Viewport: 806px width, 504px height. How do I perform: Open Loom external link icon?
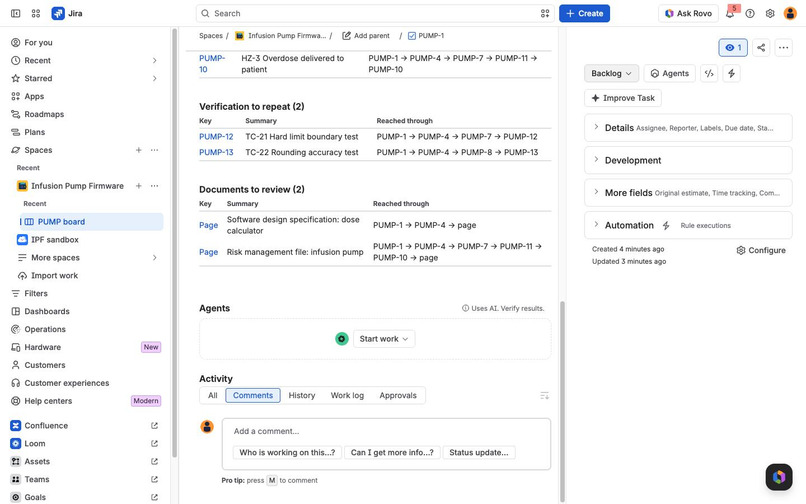click(x=154, y=444)
